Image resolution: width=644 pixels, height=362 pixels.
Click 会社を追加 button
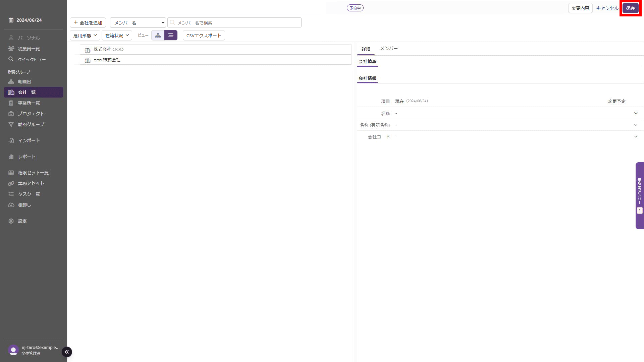[x=88, y=22]
